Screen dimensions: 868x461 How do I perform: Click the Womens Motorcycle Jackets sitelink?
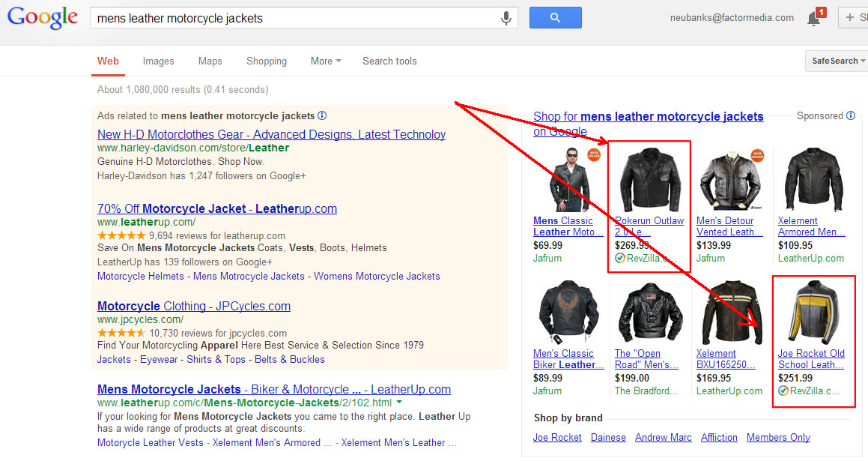pos(377,276)
